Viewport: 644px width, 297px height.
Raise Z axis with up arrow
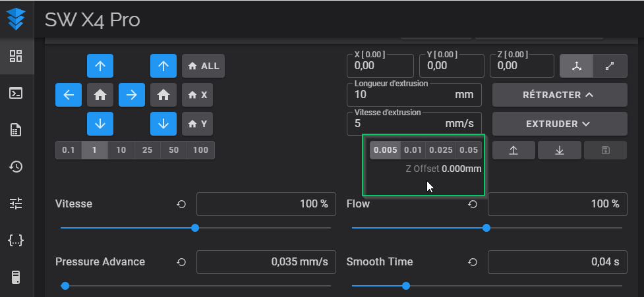[x=163, y=66]
